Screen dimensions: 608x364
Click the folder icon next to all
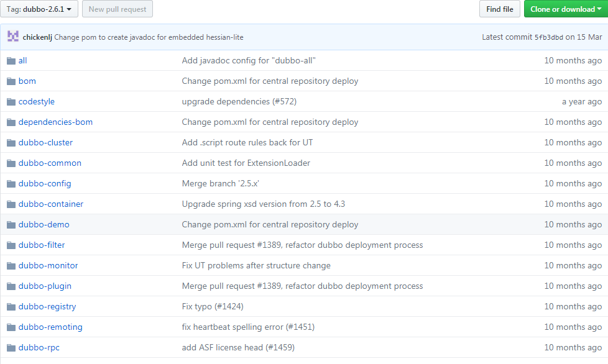(x=11, y=61)
